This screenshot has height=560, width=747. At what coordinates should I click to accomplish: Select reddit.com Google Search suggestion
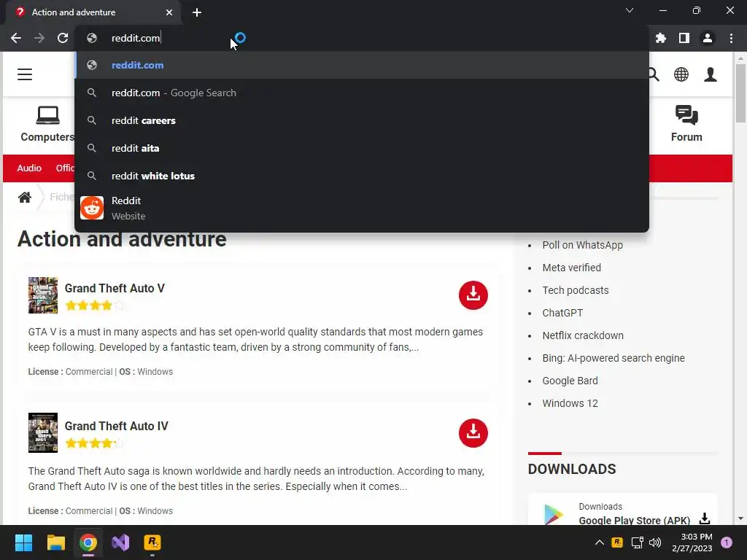click(x=362, y=93)
